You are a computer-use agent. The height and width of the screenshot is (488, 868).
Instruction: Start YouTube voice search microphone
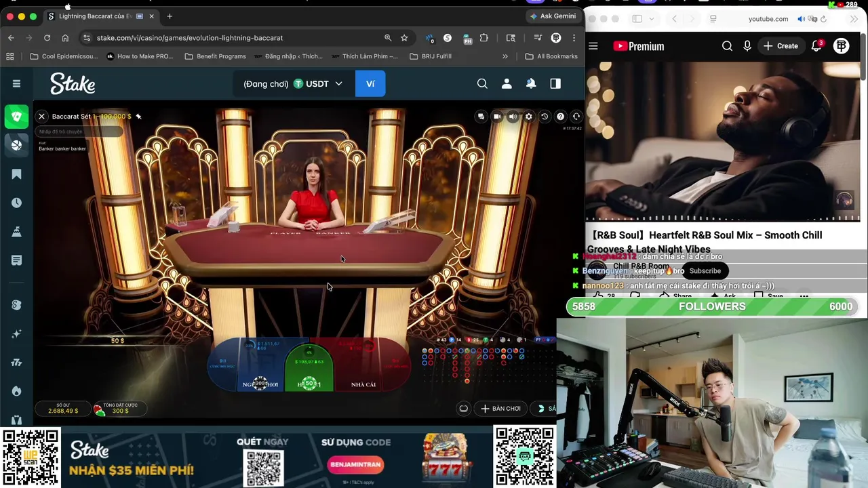coord(747,46)
